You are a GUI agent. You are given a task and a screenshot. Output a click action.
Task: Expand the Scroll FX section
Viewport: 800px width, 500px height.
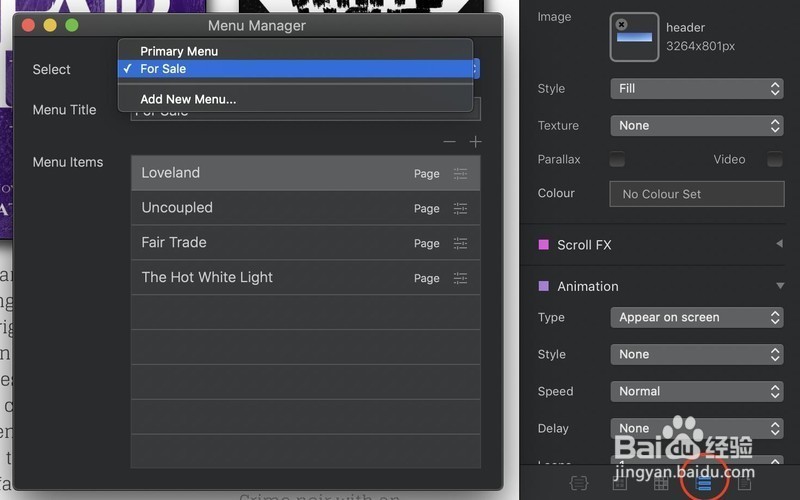(779, 245)
